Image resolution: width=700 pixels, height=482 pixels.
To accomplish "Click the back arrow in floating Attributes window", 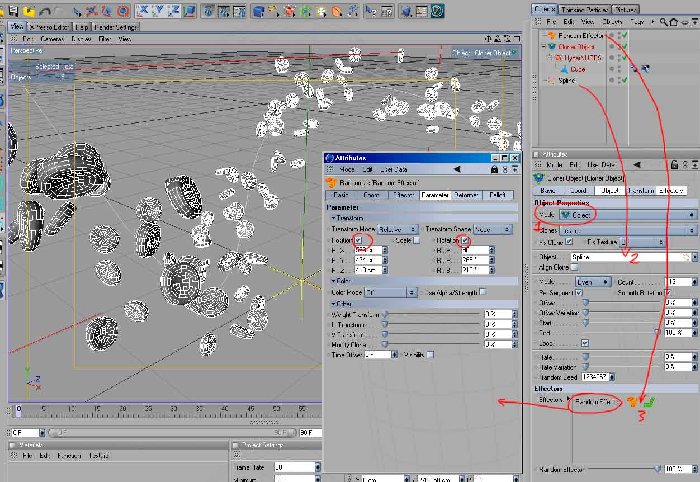I will 456,170.
